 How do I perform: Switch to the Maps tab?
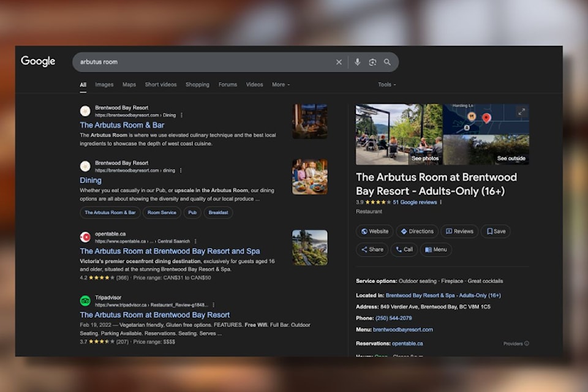click(x=129, y=85)
